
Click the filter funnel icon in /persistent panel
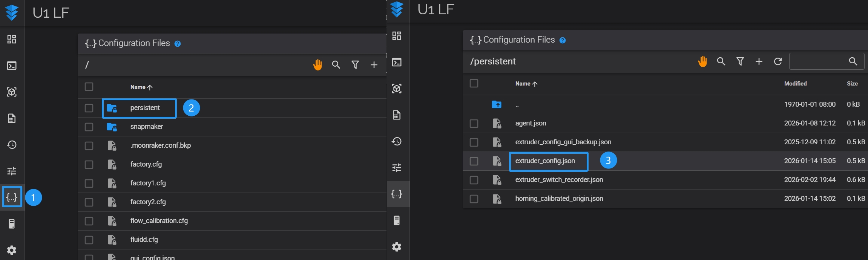click(740, 61)
